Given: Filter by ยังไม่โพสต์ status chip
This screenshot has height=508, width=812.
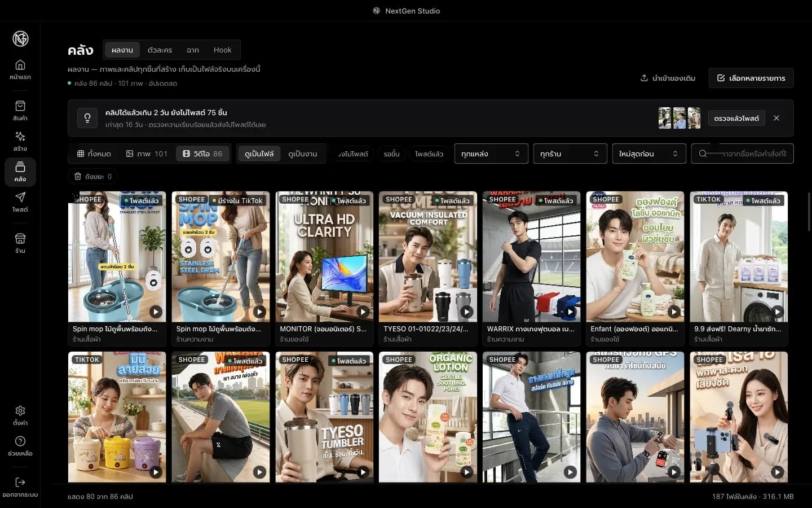Looking at the screenshot, I should (x=353, y=154).
